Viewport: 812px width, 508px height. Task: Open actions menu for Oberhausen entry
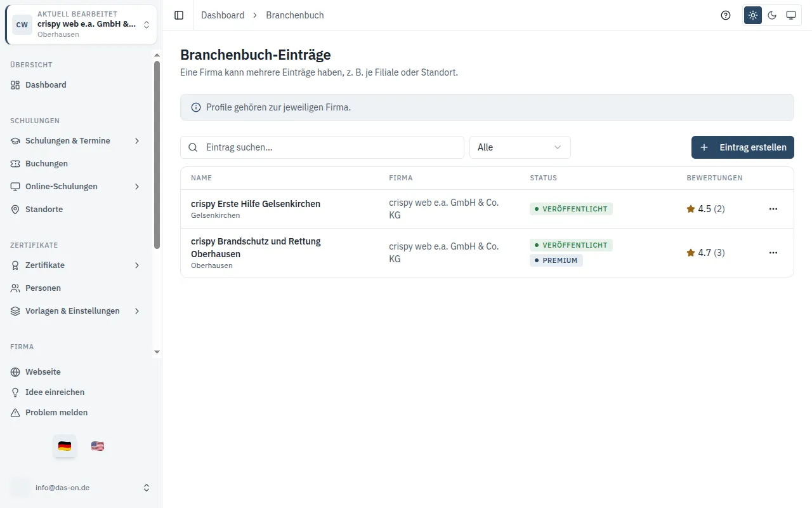coord(773,253)
